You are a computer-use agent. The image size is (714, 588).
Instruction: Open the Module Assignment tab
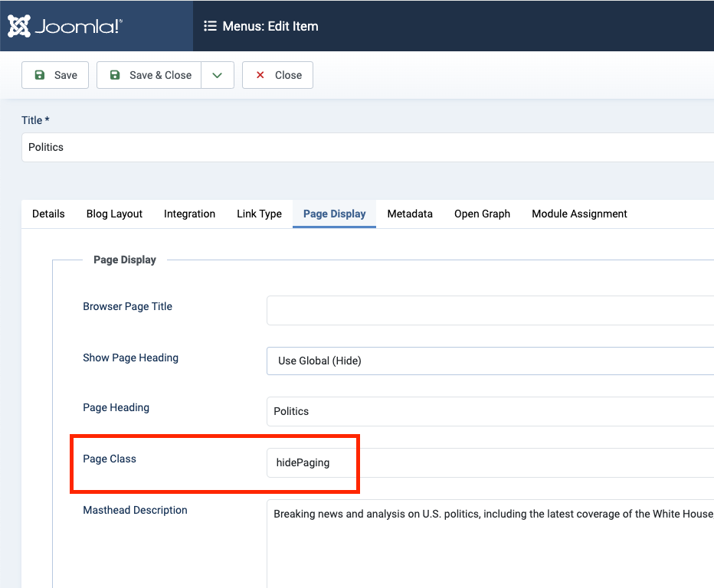pyautogui.click(x=579, y=214)
